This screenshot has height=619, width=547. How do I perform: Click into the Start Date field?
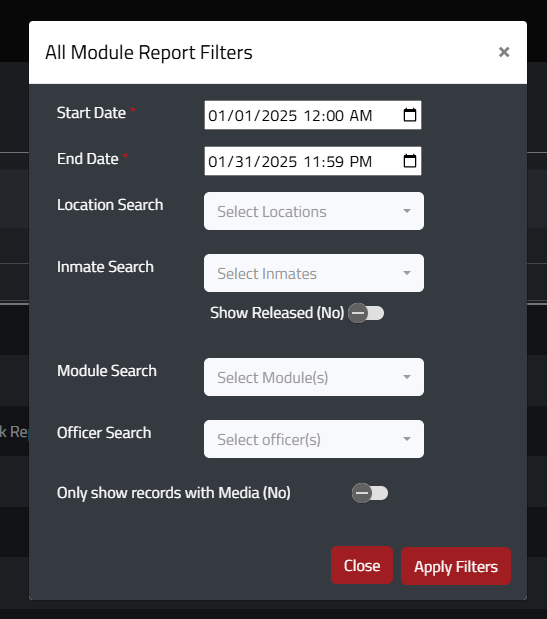pos(313,115)
